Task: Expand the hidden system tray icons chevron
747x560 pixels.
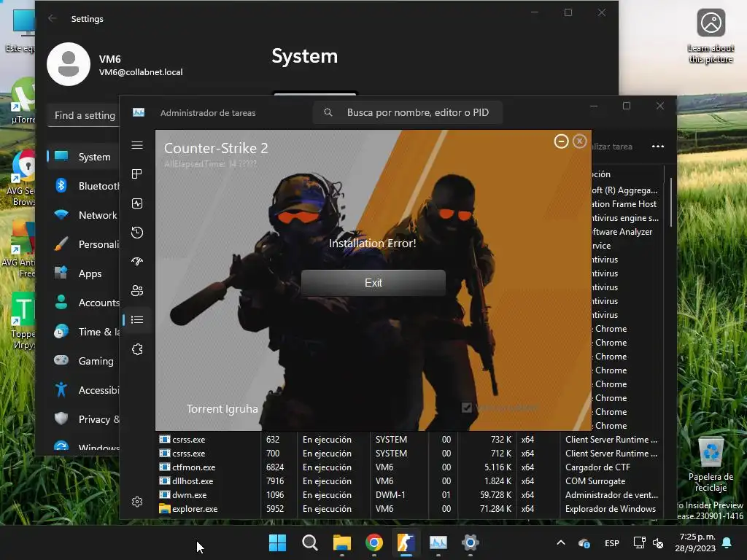Action: click(x=561, y=542)
